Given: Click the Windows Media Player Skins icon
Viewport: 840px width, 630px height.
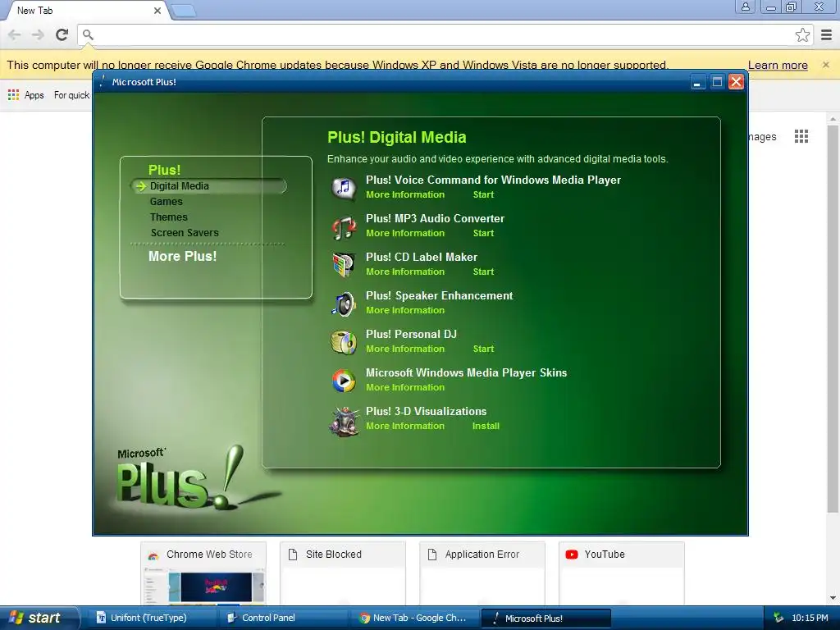Looking at the screenshot, I should tap(344, 381).
